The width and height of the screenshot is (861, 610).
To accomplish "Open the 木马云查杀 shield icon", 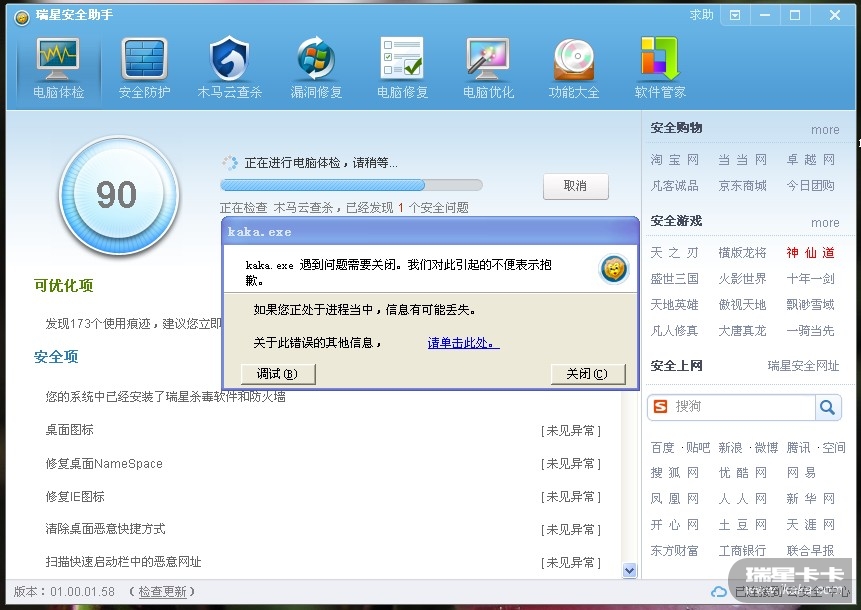I will (x=230, y=58).
